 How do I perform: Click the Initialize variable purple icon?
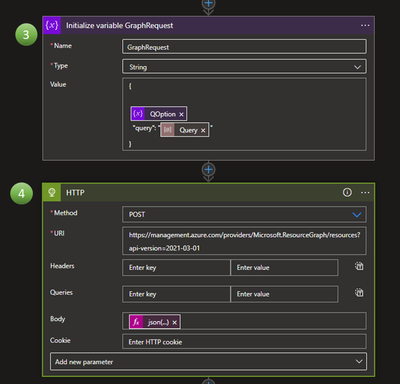click(x=52, y=25)
